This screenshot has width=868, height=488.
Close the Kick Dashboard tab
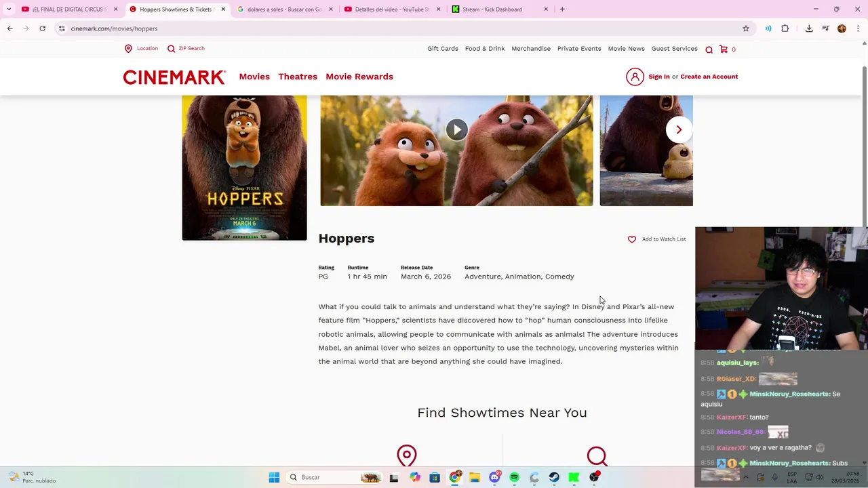(546, 9)
